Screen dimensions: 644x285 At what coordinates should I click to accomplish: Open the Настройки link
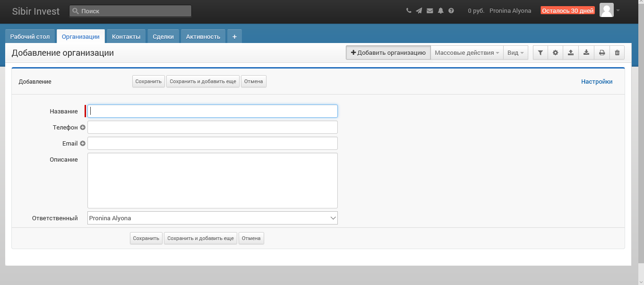597,82
